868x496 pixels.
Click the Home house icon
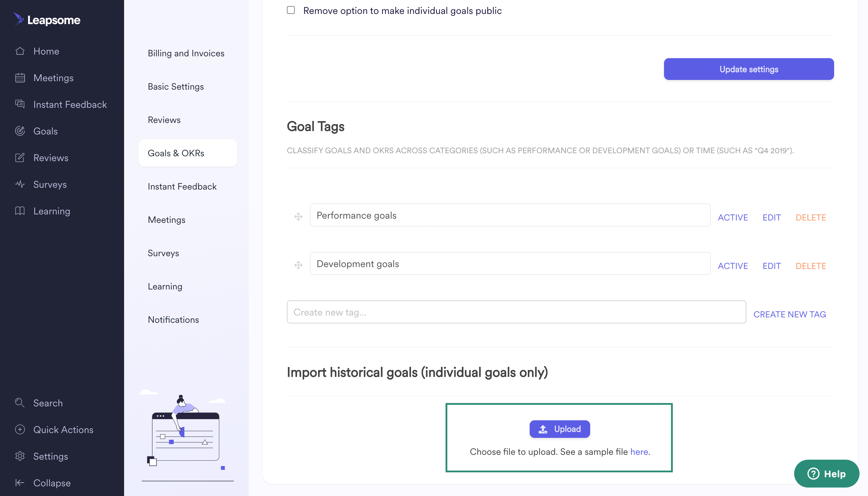[20, 51]
